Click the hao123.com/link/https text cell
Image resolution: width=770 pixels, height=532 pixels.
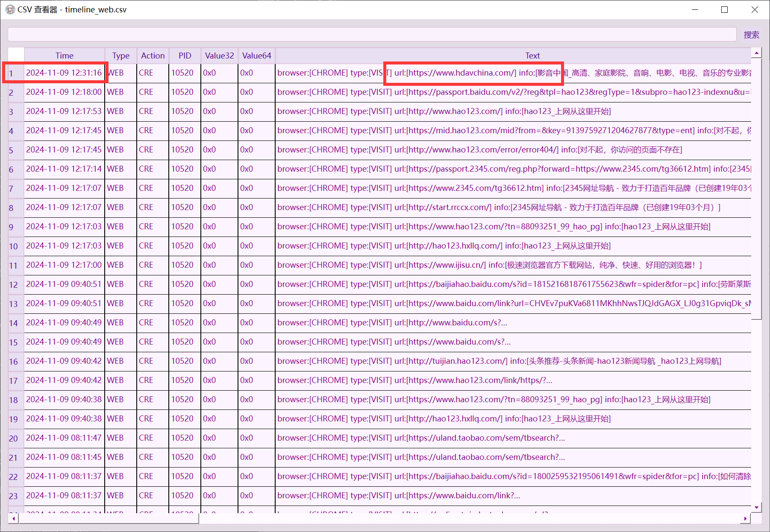coord(514,380)
